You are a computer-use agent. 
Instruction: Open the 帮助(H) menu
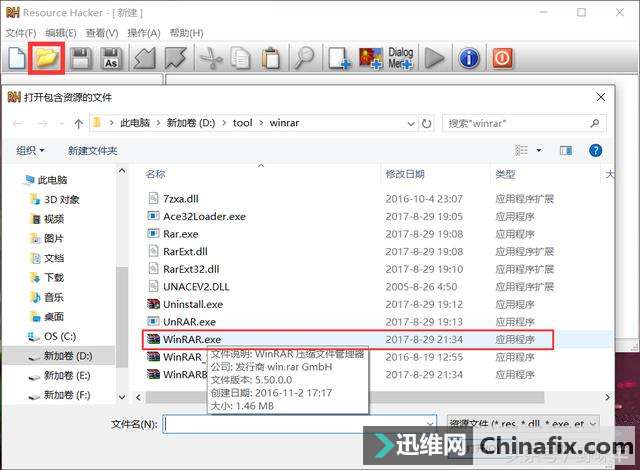point(187,33)
